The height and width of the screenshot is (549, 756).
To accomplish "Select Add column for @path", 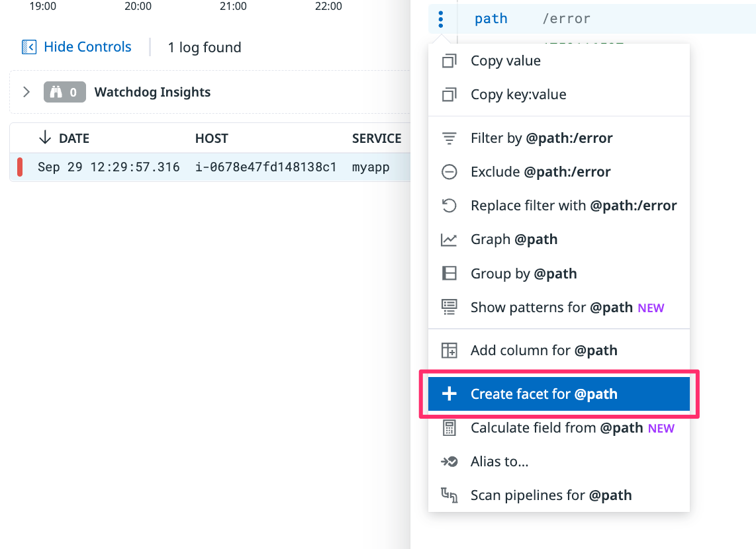I will click(543, 351).
